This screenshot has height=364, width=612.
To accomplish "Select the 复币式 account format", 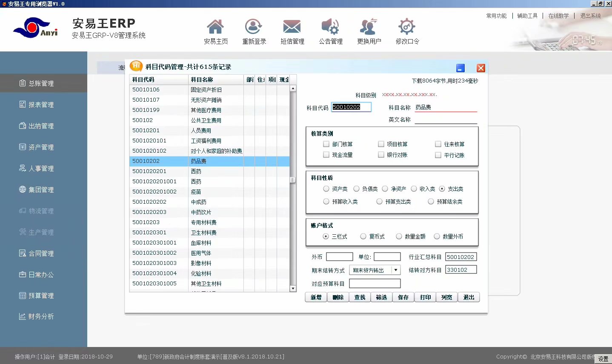I will pos(363,236).
